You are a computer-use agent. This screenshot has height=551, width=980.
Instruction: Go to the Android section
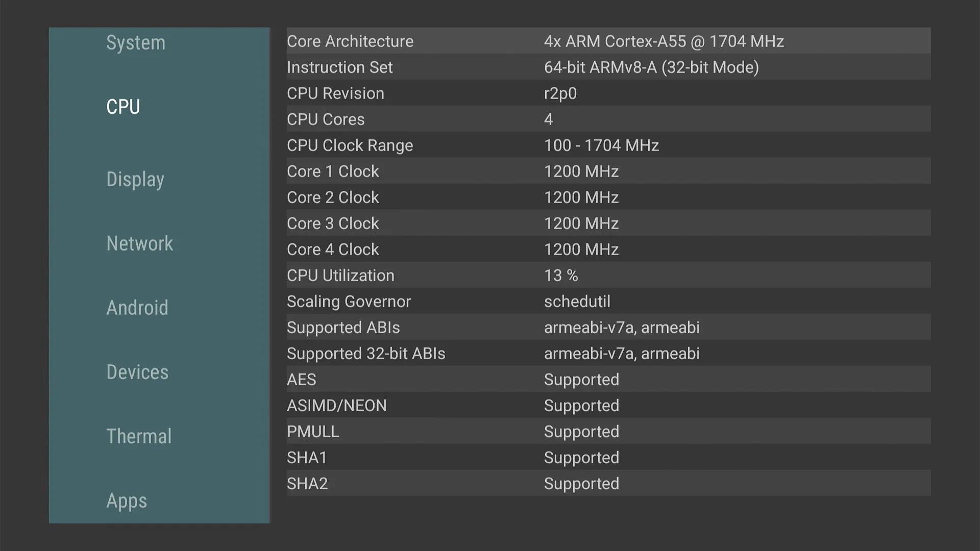[x=137, y=308]
